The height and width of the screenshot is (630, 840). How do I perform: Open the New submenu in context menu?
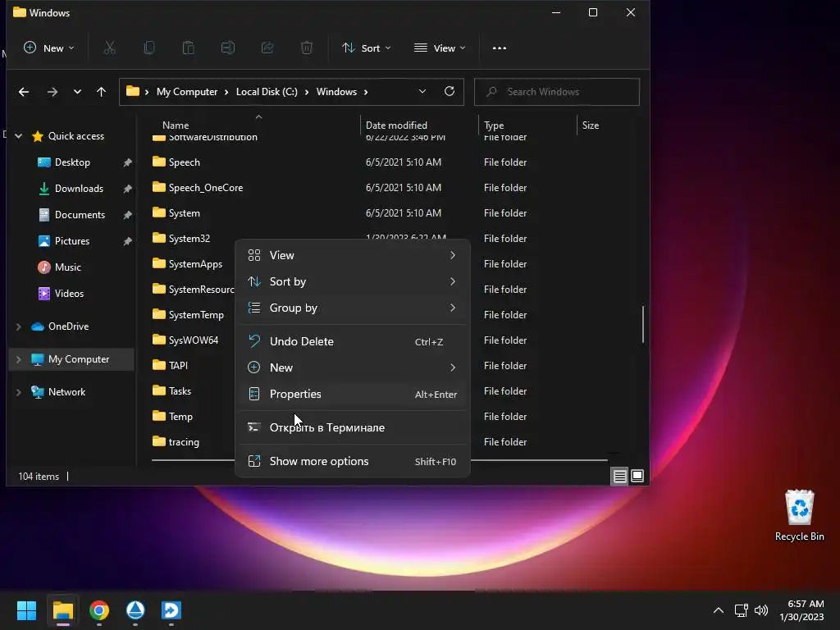tap(353, 367)
